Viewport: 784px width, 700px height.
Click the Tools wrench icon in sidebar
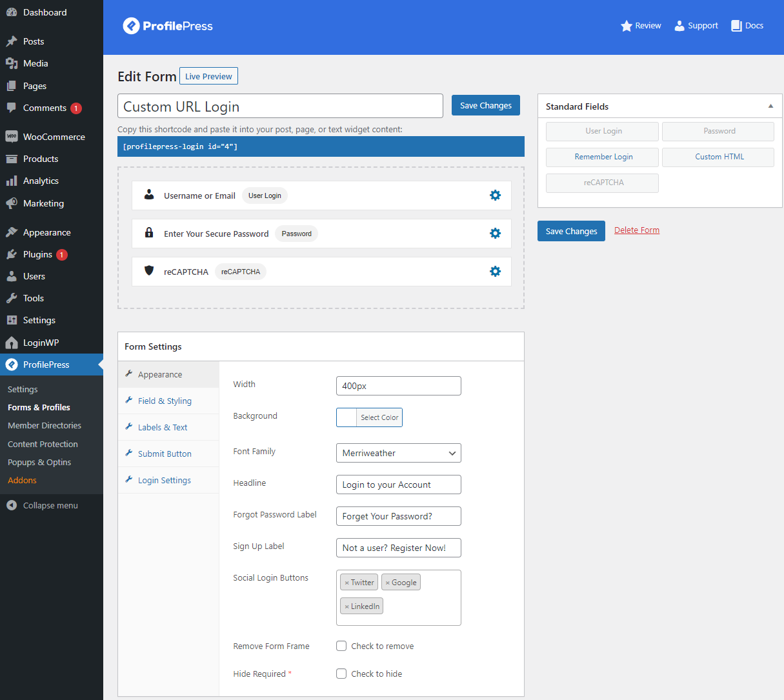click(x=12, y=298)
